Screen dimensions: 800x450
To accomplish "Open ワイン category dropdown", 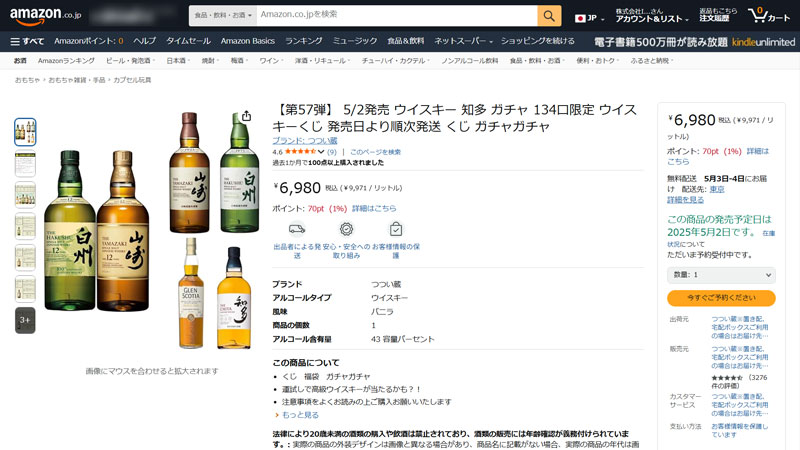I will coord(270,61).
